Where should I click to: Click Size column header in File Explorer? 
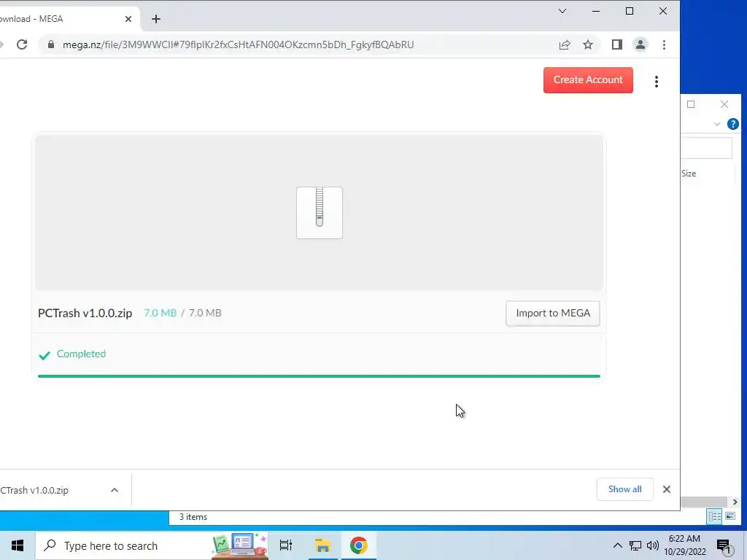[x=689, y=174]
